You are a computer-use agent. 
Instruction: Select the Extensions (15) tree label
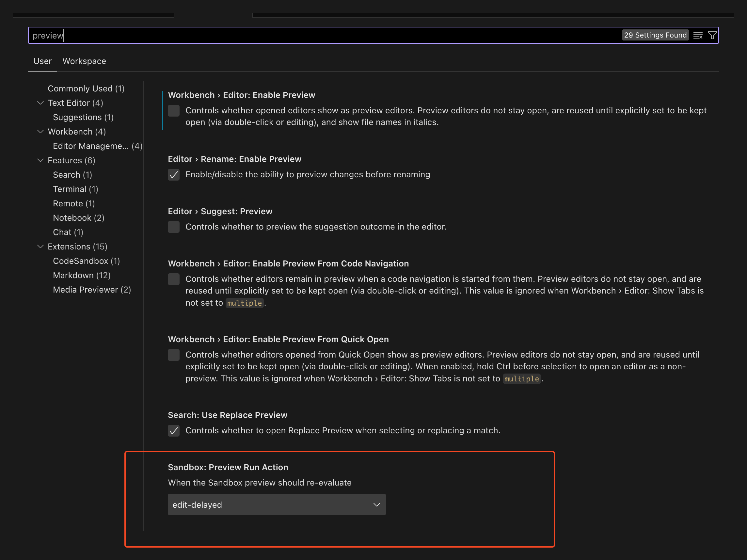coord(77,247)
